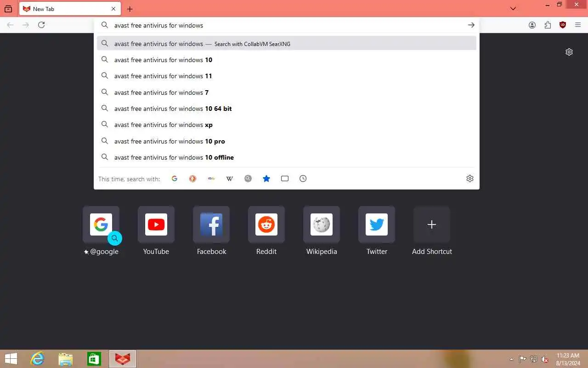This screenshot has width=588, height=368.
Task: Click the Go arrow in address bar
Action: click(471, 25)
